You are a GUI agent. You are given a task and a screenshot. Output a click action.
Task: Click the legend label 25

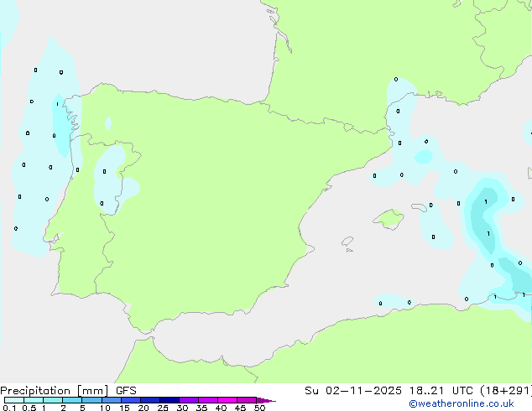pos(163,408)
